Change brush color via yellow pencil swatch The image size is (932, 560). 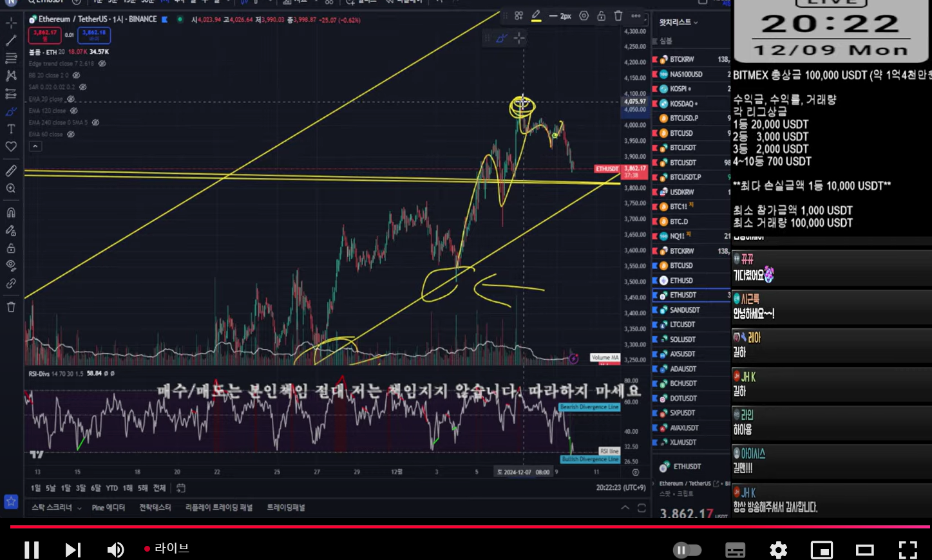tap(536, 16)
